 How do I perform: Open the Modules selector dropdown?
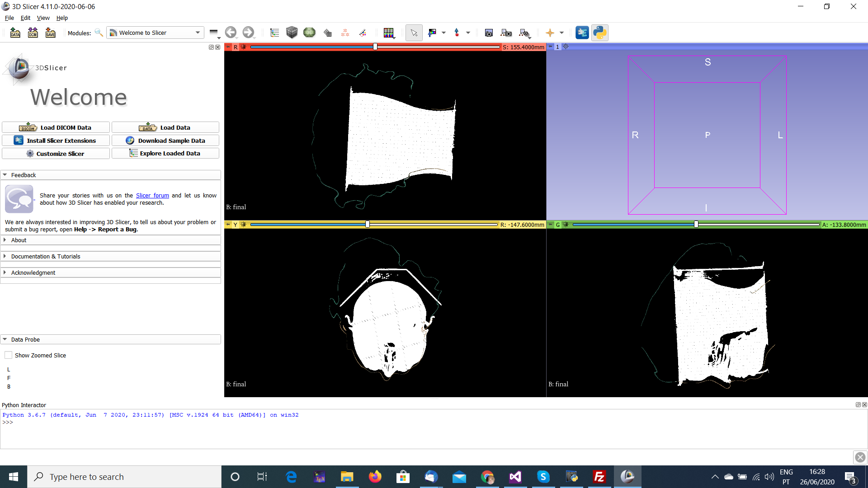click(x=155, y=33)
